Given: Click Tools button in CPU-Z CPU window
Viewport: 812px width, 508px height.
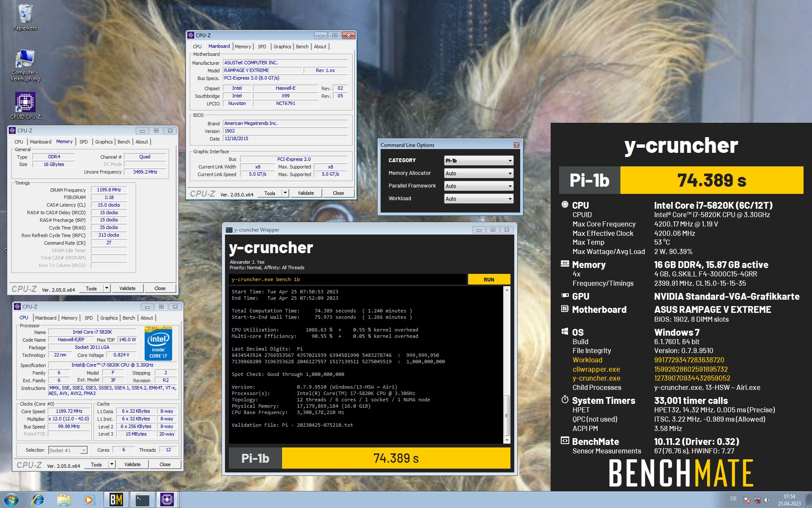Looking at the screenshot, I should click(96, 464).
